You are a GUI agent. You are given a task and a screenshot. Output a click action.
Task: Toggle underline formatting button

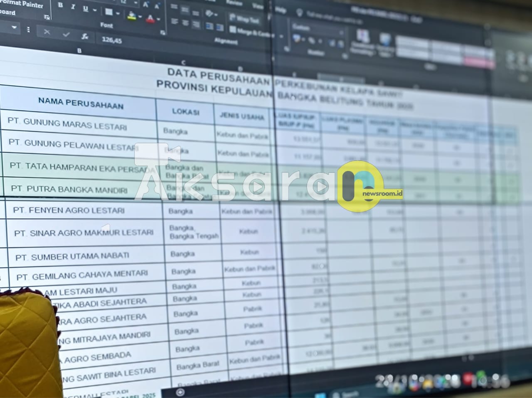click(x=85, y=9)
